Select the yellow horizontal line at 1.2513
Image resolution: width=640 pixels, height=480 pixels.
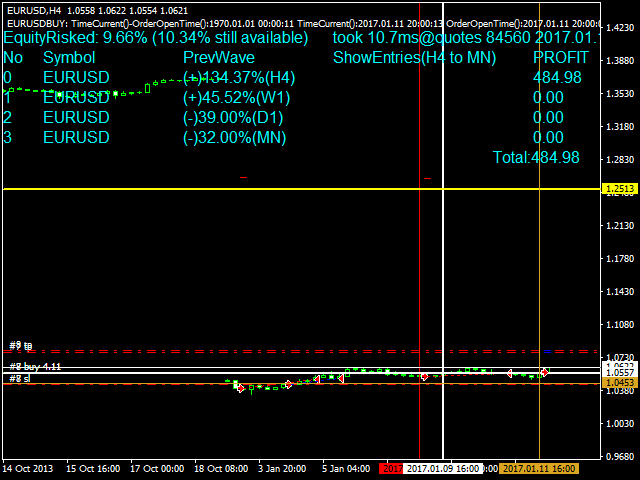[x=300, y=188]
